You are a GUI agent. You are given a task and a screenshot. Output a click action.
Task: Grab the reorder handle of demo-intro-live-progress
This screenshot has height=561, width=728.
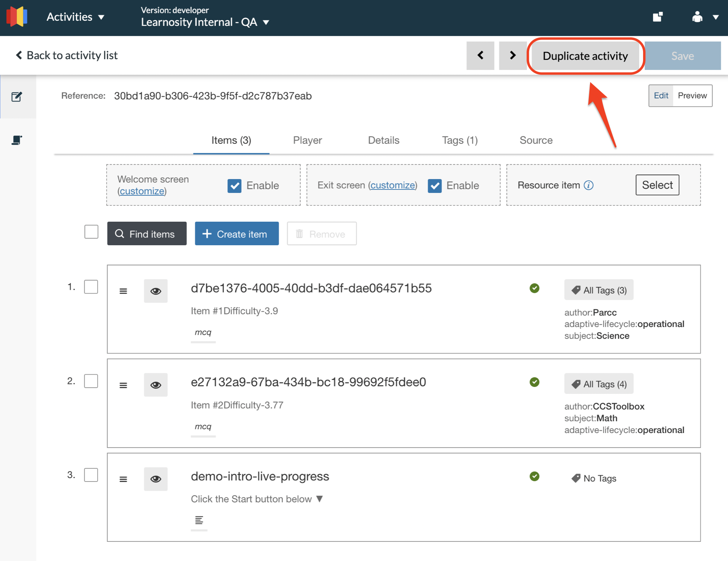123,479
